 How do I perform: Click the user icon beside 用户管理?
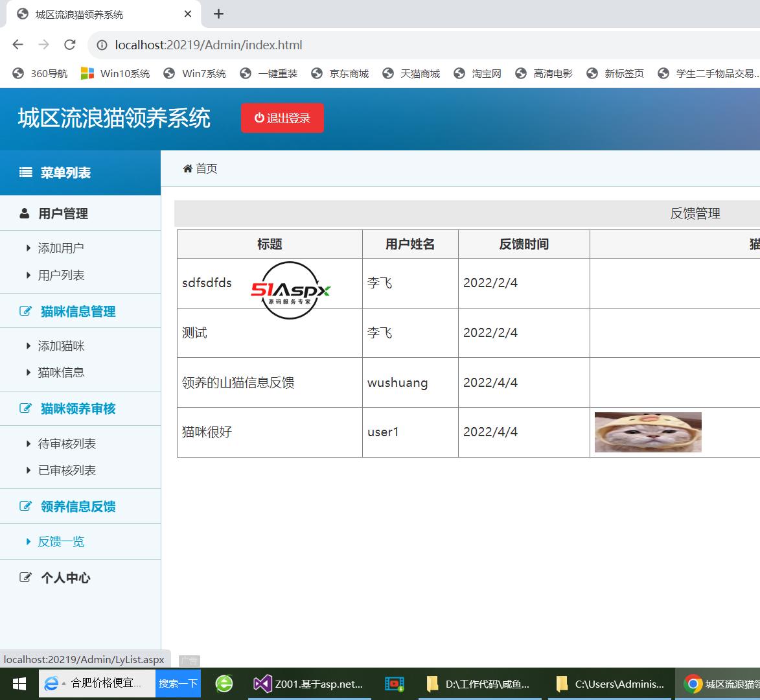point(23,213)
